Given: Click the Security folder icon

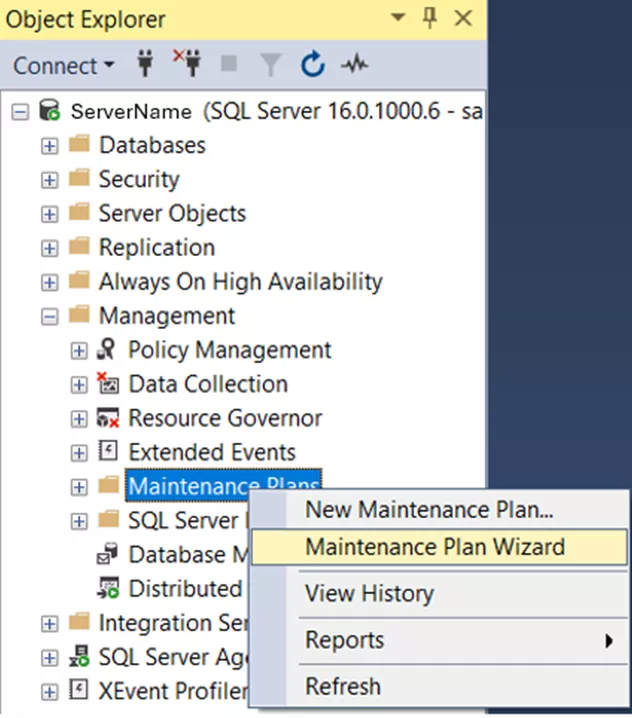Looking at the screenshot, I should 79,178.
